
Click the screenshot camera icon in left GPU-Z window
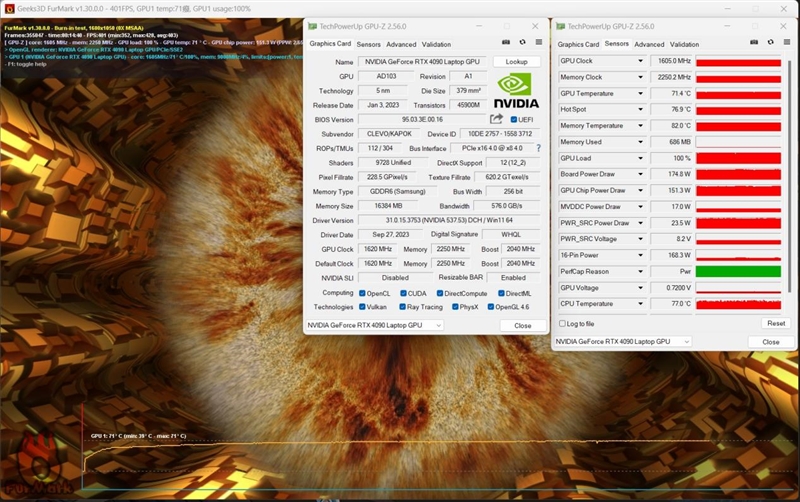(506, 42)
